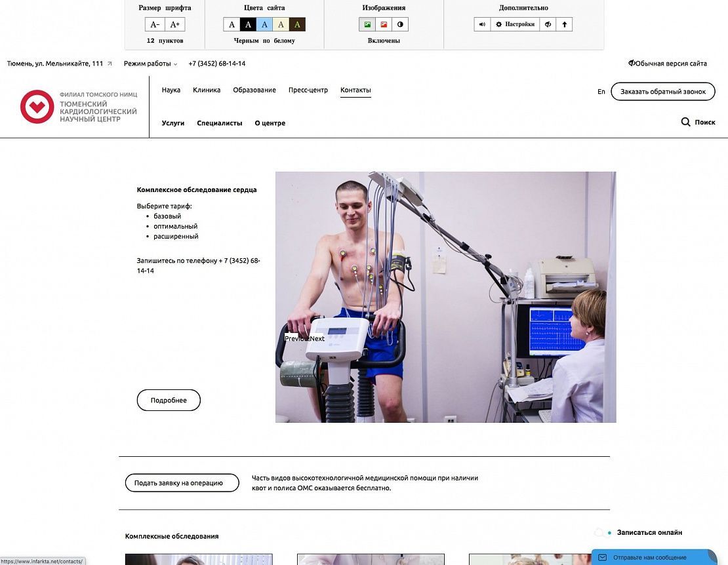Select white-on-black color scheme swatch
Screen dimensions: 728x565
tap(248, 25)
